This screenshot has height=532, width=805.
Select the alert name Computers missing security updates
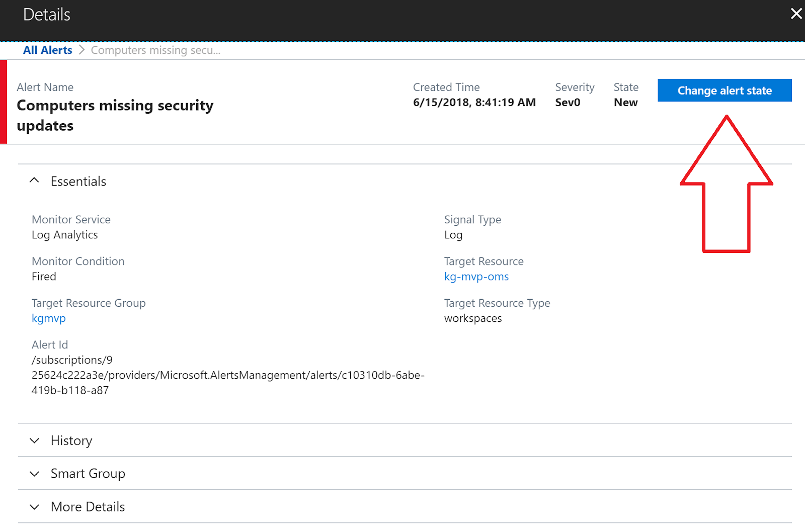[115, 115]
